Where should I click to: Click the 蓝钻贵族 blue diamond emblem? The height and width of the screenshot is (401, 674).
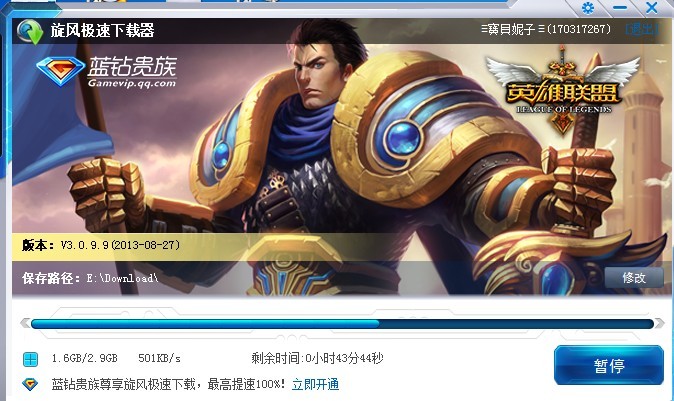coord(61,71)
